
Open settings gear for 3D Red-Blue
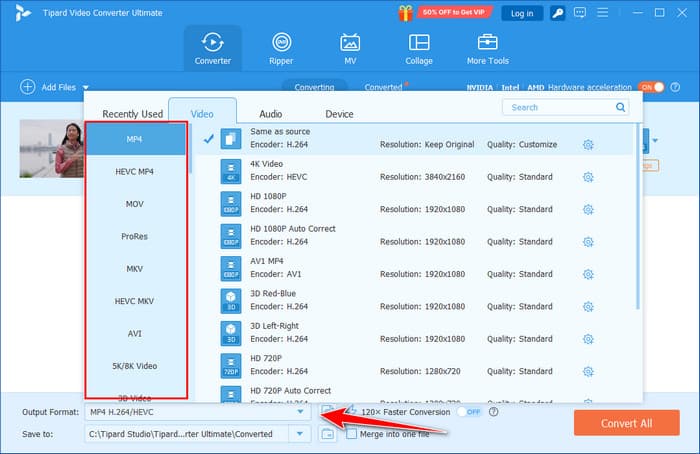[x=588, y=307]
